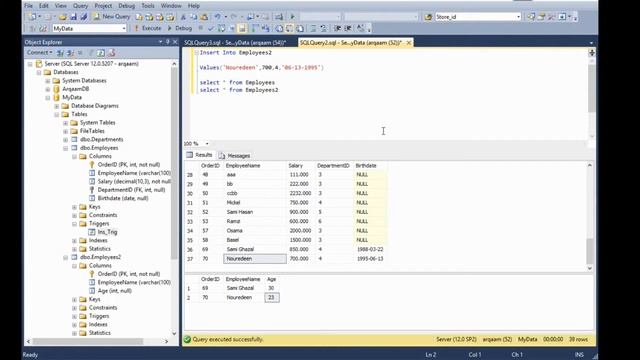
Task: Open the File menu
Action: coord(29,6)
